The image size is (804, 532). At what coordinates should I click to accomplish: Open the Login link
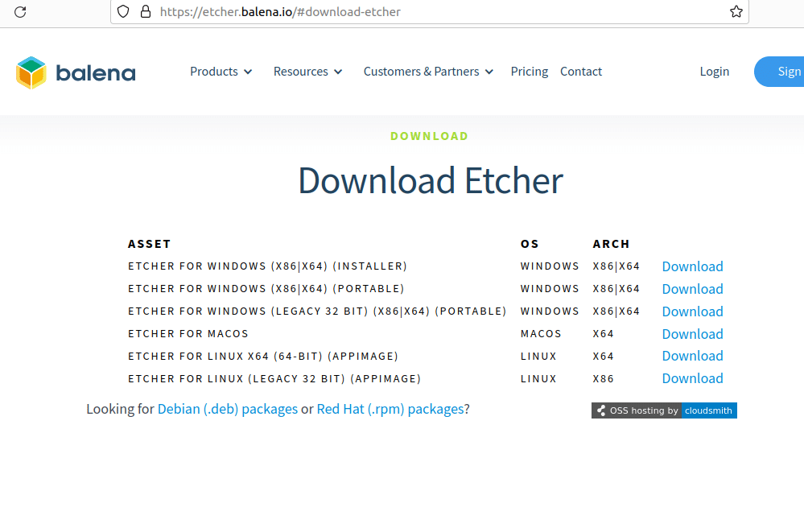pos(715,72)
